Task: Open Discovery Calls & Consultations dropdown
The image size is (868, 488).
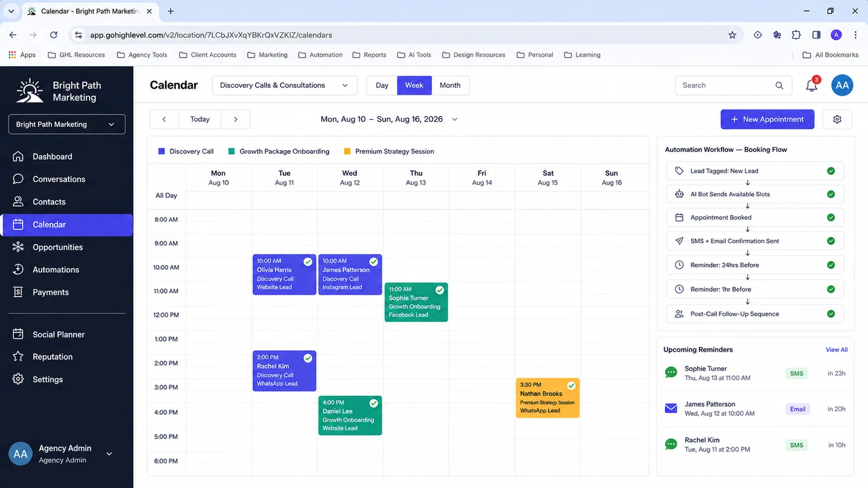Action: click(285, 85)
